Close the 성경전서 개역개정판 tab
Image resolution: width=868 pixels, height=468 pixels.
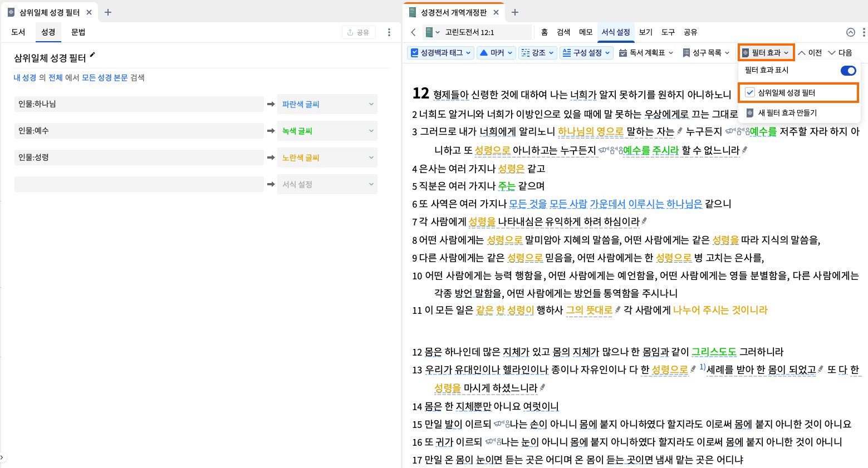click(x=496, y=12)
